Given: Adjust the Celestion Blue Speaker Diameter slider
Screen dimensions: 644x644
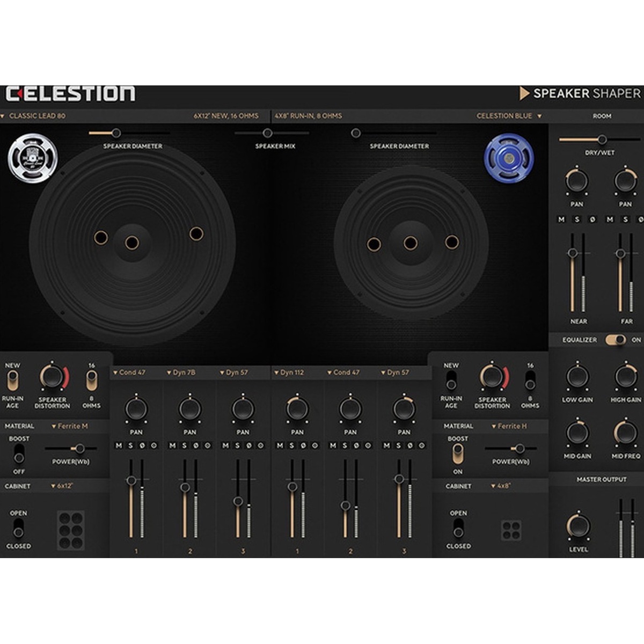Looking at the screenshot, I should 355,133.
